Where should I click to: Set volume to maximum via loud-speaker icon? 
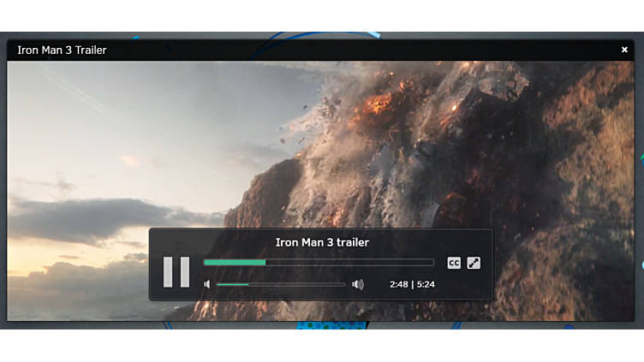point(358,284)
